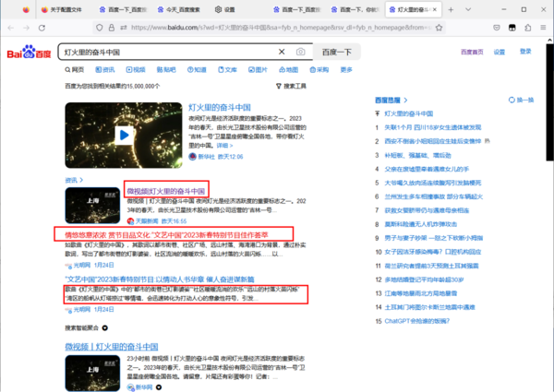Switch to the 设置 browser tab
This screenshot has height=392, width=554.
tap(225, 8)
